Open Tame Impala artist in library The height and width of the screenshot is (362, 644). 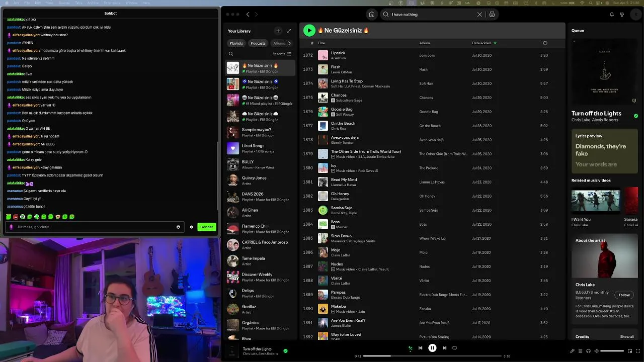pyautogui.click(x=260, y=261)
